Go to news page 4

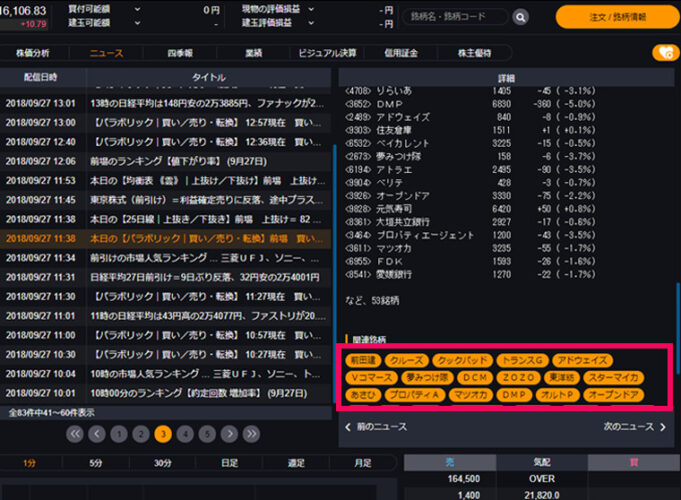pos(185,434)
